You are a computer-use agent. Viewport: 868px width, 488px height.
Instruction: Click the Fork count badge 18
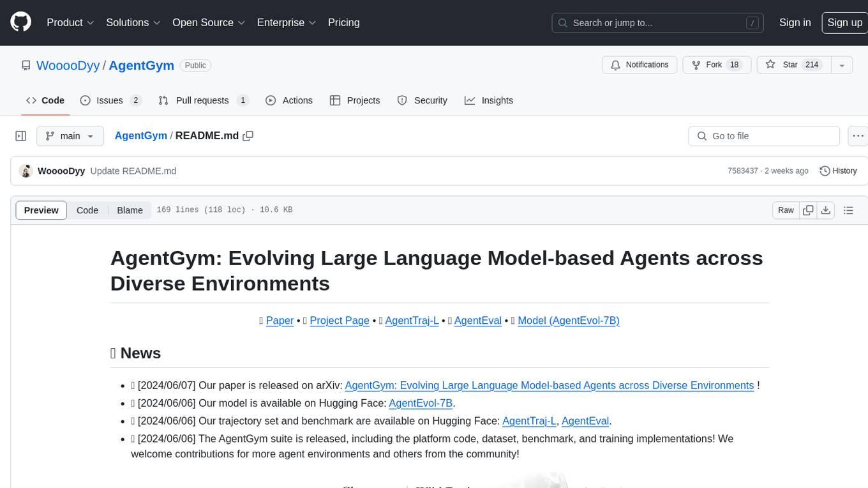[x=734, y=65]
